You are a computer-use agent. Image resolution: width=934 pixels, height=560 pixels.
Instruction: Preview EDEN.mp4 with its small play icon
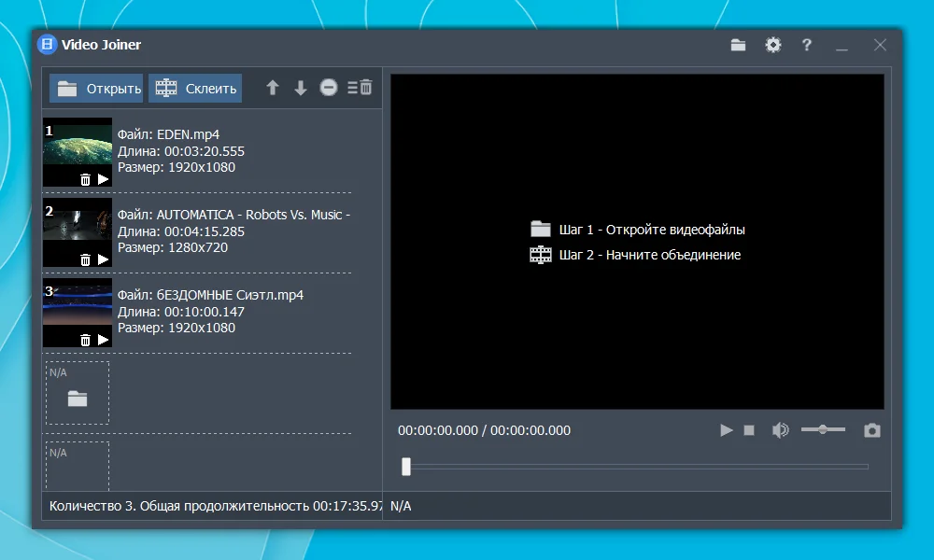tap(103, 179)
